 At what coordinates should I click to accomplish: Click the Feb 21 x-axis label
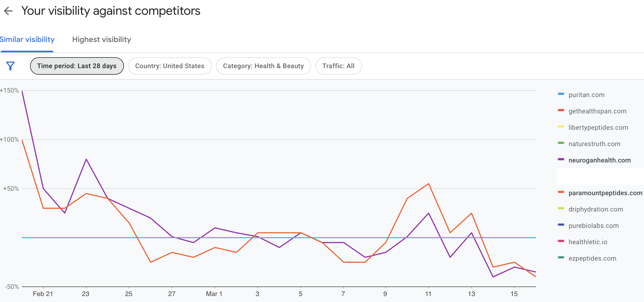point(43,294)
